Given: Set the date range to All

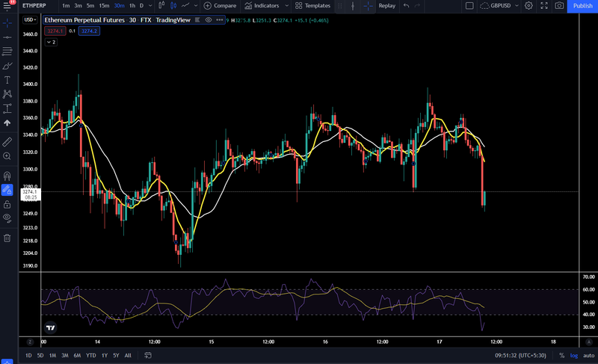Looking at the screenshot, I should click(x=128, y=355).
